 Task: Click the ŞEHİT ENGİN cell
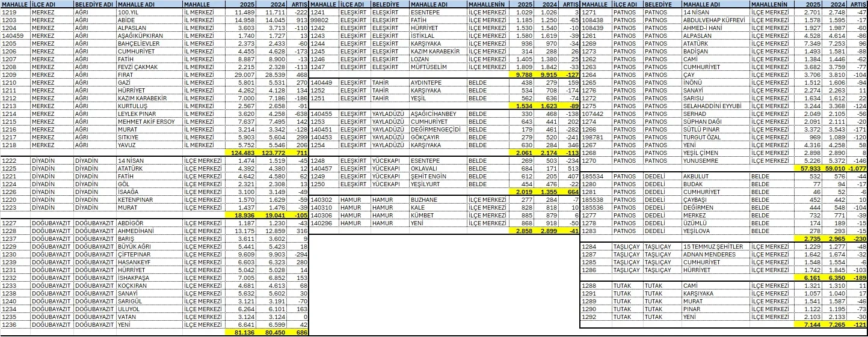tap(438, 176)
